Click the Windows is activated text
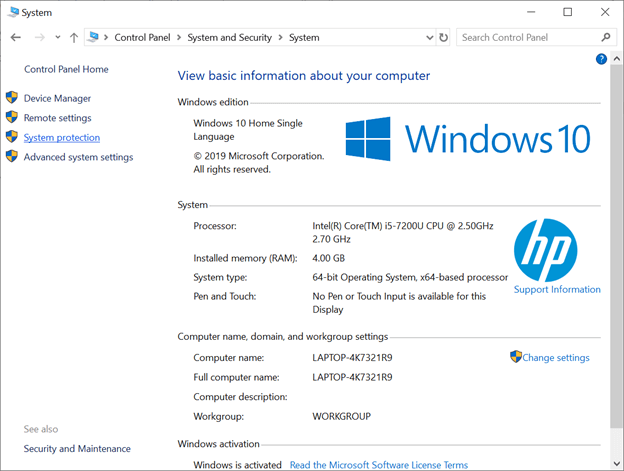 [x=237, y=465]
